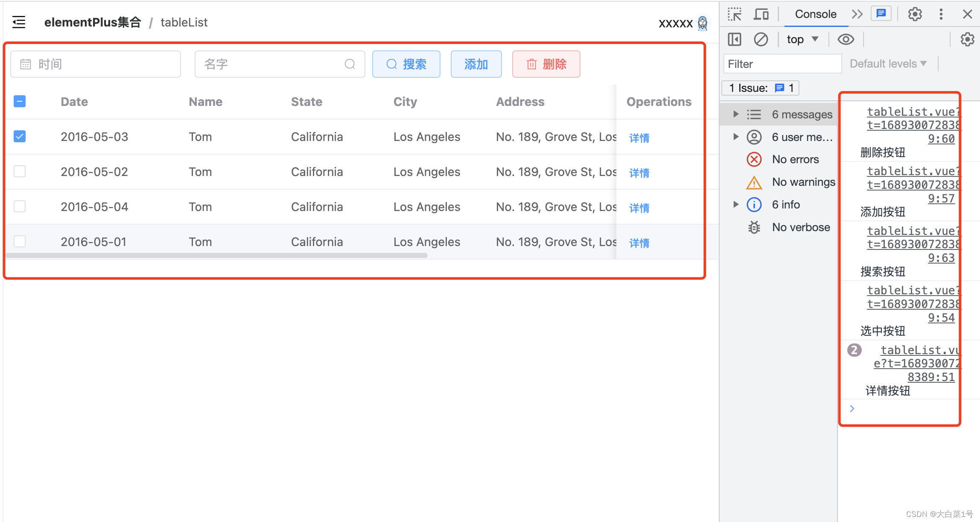The width and height of the screenshot is (980, 522).
Task: Open source link above 详情按钮 log
Action: [917, 364]
